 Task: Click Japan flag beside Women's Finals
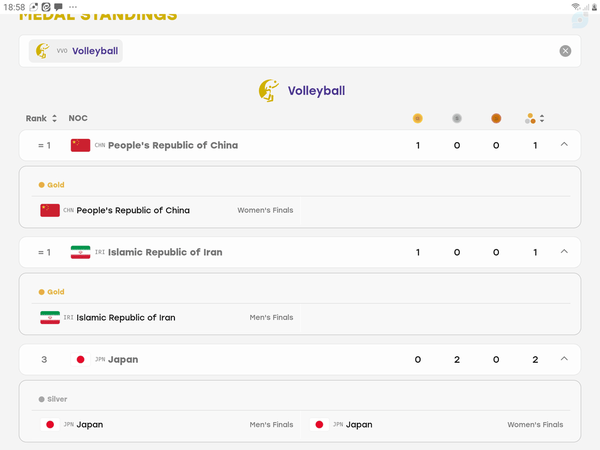point(319,425)
